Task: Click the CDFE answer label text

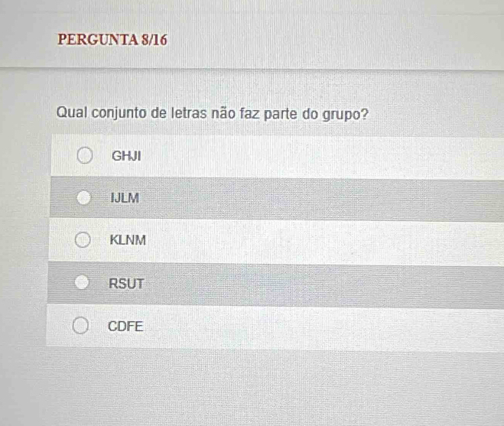Action: 125,327
